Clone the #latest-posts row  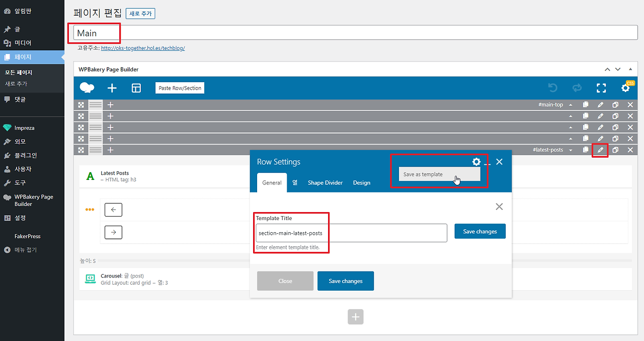click(x=615, y=150)
